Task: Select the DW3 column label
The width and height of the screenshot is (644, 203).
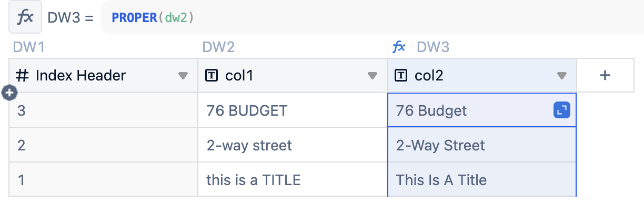Action: [433, 47]
